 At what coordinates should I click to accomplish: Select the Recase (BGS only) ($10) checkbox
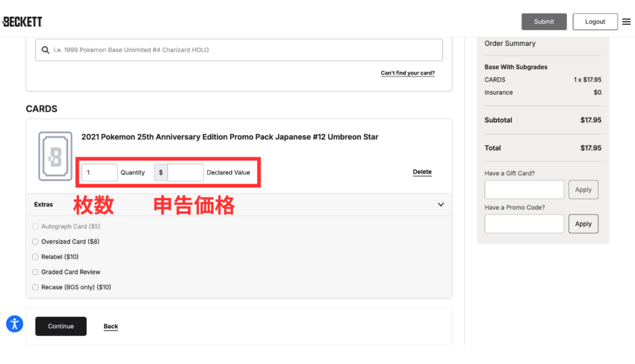[35, 288]
